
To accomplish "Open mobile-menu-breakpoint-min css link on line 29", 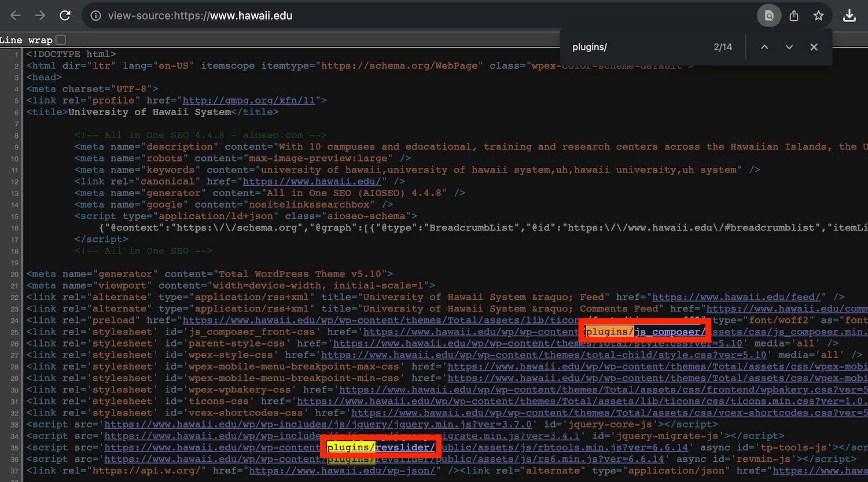I will [657, 378].
